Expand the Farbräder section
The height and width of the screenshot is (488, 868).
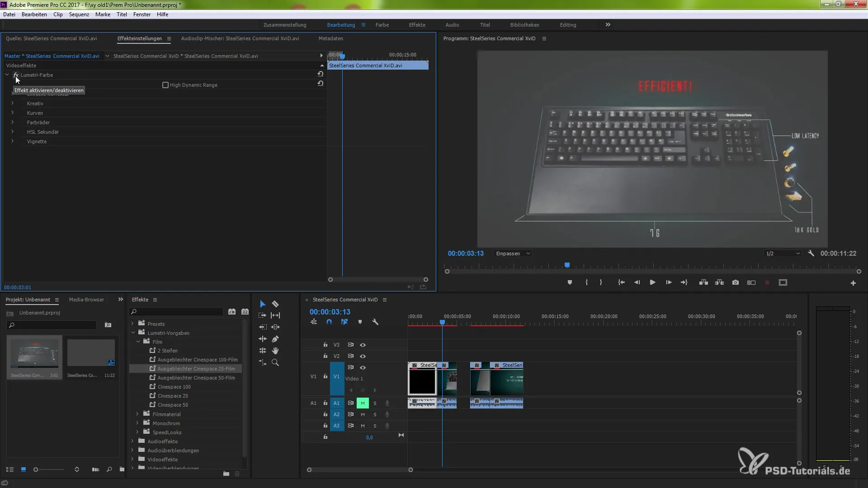pyautogui.click(x=12, y=122)
